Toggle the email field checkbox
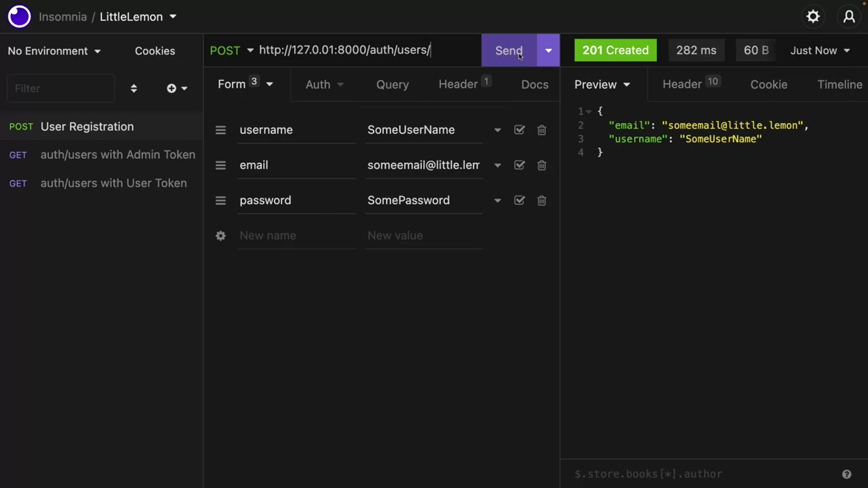 click(519, 165)
